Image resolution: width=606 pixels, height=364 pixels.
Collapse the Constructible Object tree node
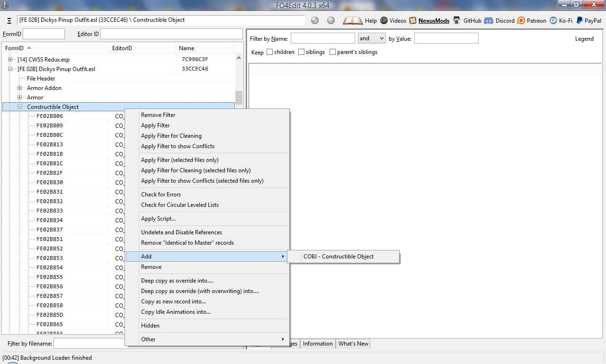tap(20, 107)
